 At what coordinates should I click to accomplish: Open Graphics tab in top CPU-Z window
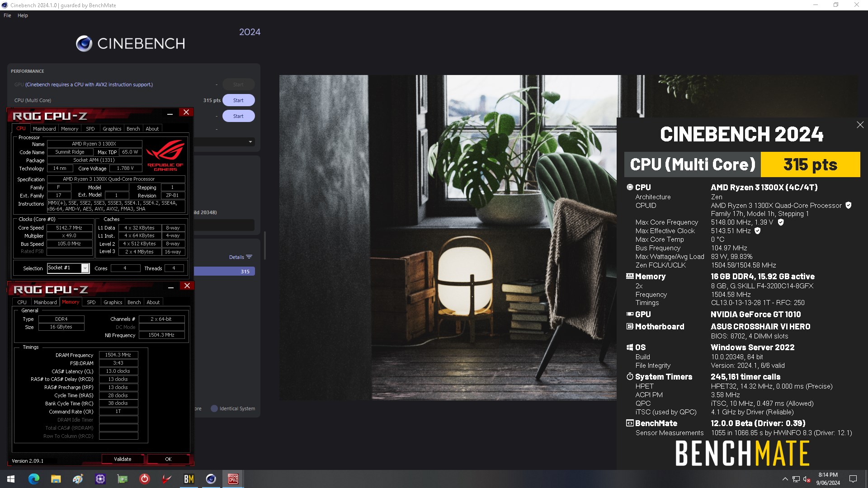pyautogui.click(x=112, y=129)
